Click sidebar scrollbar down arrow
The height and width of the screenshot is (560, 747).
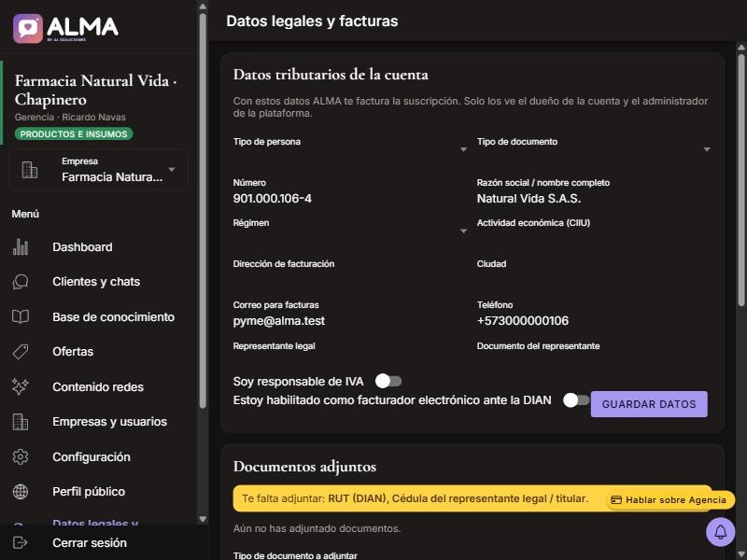[203, 519]
